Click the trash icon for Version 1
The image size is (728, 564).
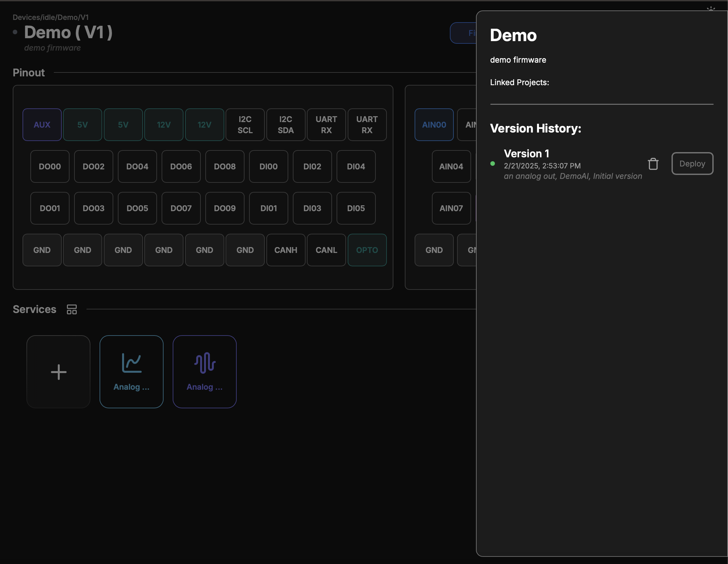653,164
